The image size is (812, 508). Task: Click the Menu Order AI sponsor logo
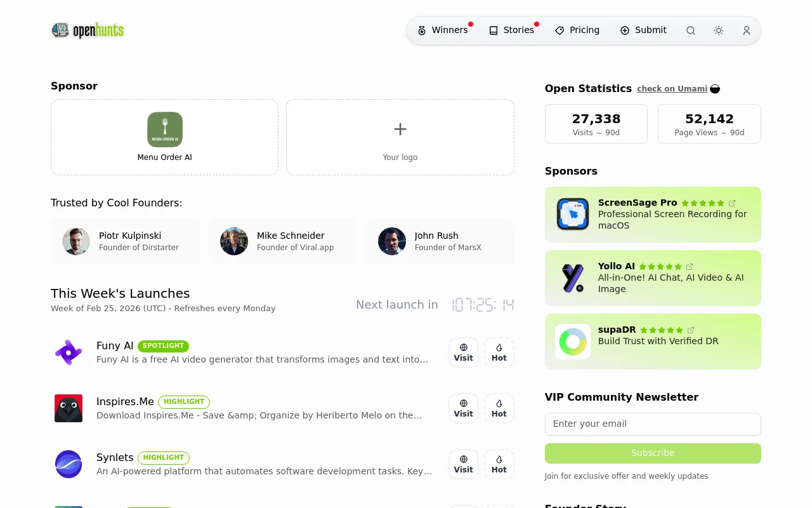tap(164, 129)
